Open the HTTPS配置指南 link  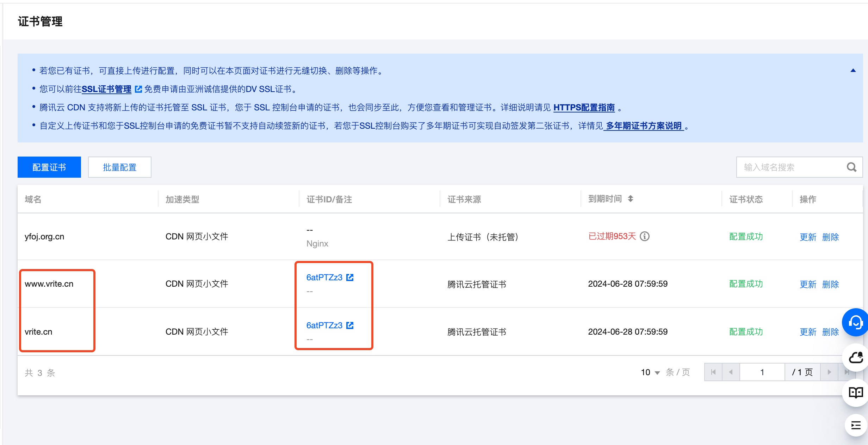click(x=584, y=108)
